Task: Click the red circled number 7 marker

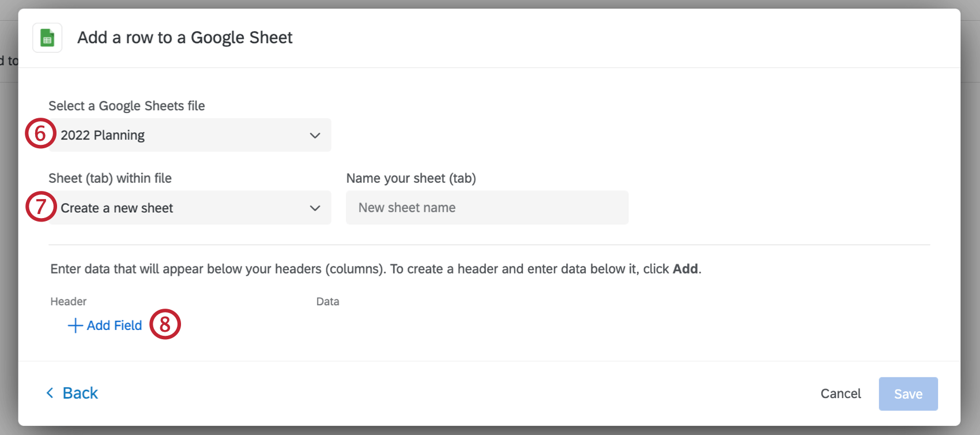Action: [41, 207]
